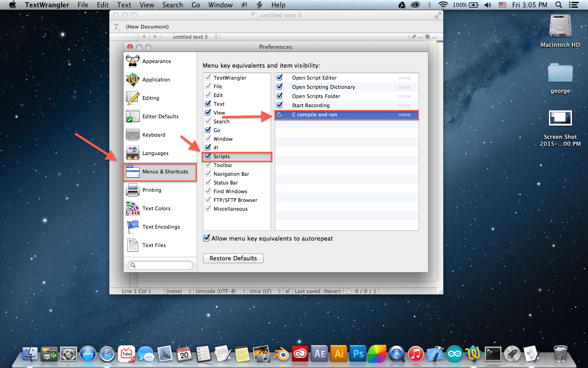Launch Illustrator from the Dock
This screenshot has width=588, height=368.
(339, 354)
